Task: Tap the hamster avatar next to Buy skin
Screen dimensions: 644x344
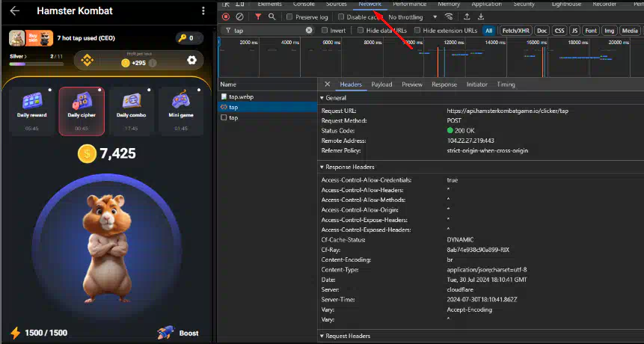Action: (x=17, y=38)
